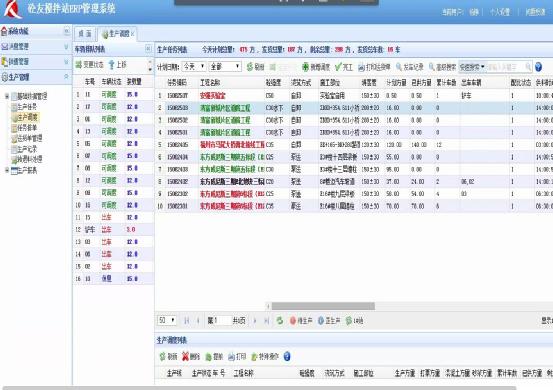Image resolution: width=553 pixels, height=390 pixels.
Task: Click the printer icon for 打印送货单
Action: click(x=361, y=67)
